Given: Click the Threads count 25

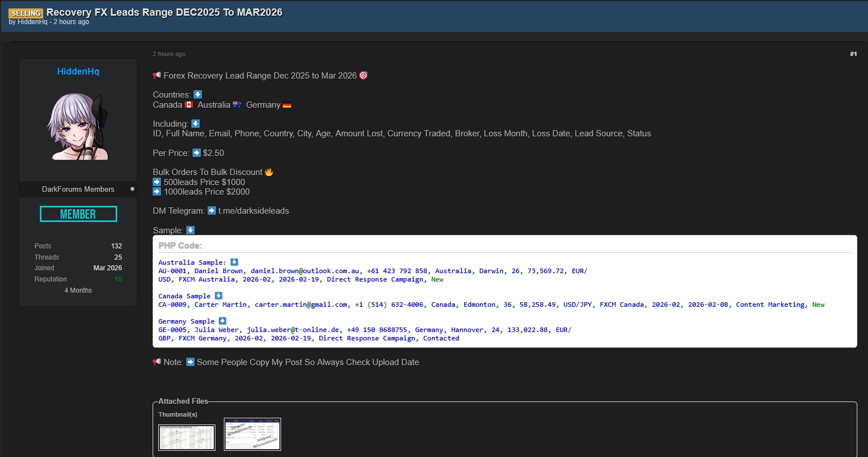Looking at the screenshot, I should tap(118, 257).
